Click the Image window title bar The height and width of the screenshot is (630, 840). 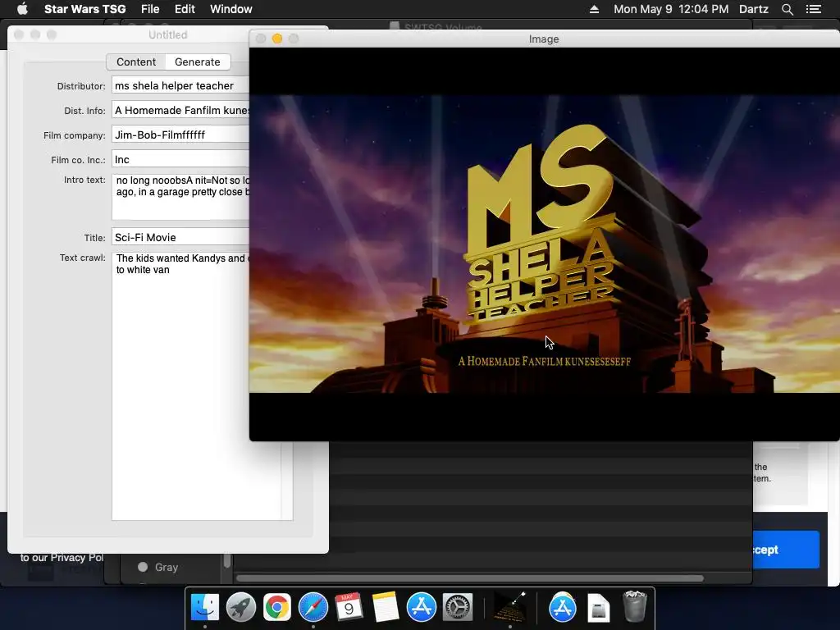(544, 39)
